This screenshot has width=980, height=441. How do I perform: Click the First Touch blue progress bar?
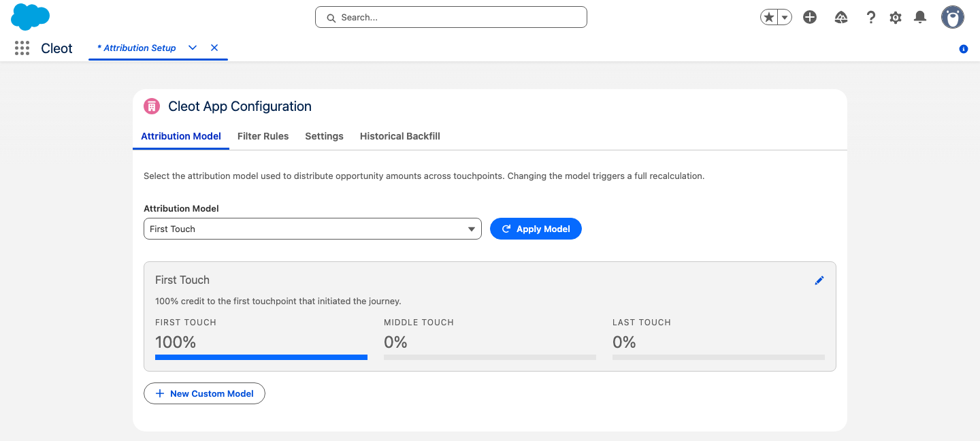(x=261, y=357)
